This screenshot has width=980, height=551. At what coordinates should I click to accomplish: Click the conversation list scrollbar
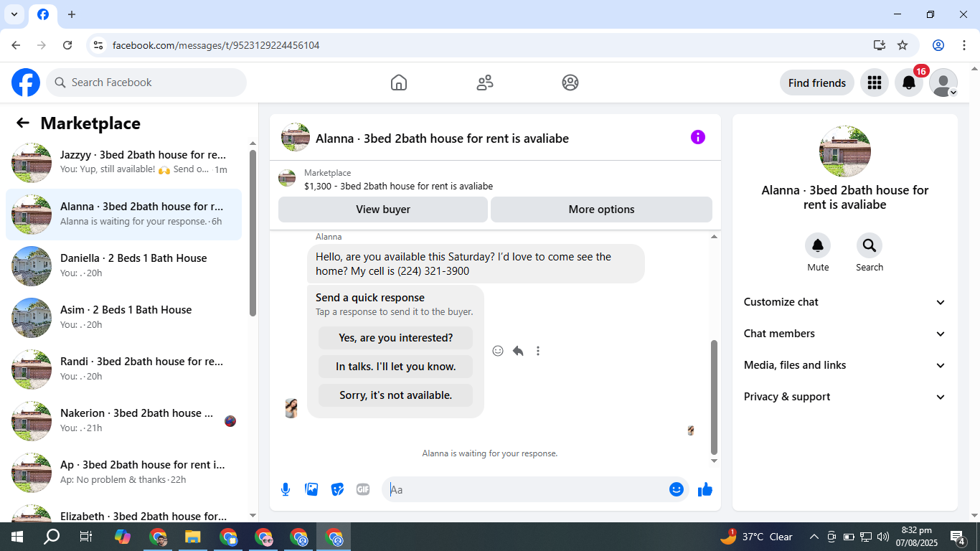pos(253,233)
